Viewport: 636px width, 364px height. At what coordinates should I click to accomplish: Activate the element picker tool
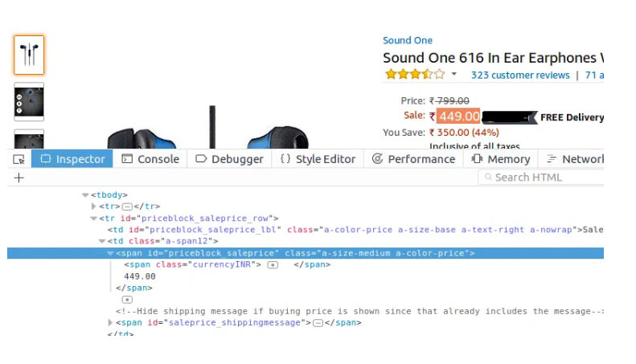pos(19,159)
